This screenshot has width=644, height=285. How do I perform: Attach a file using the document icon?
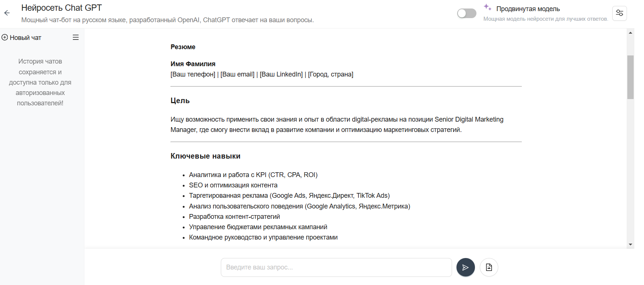pyautogui.click(x=489, y=267)
